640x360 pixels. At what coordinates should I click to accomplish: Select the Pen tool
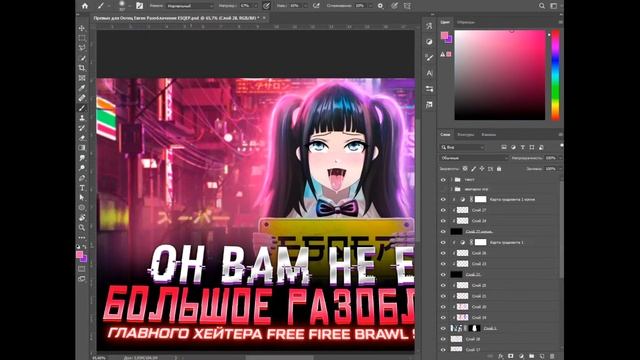(82, 178)
